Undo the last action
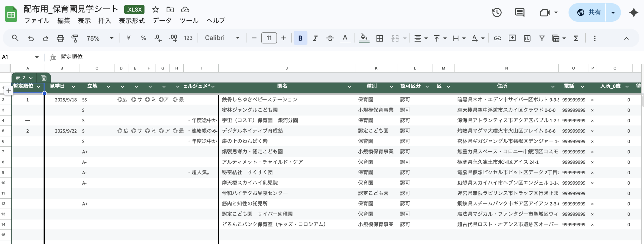The height and width of the screenshot is (244, 644). (31, 38)
